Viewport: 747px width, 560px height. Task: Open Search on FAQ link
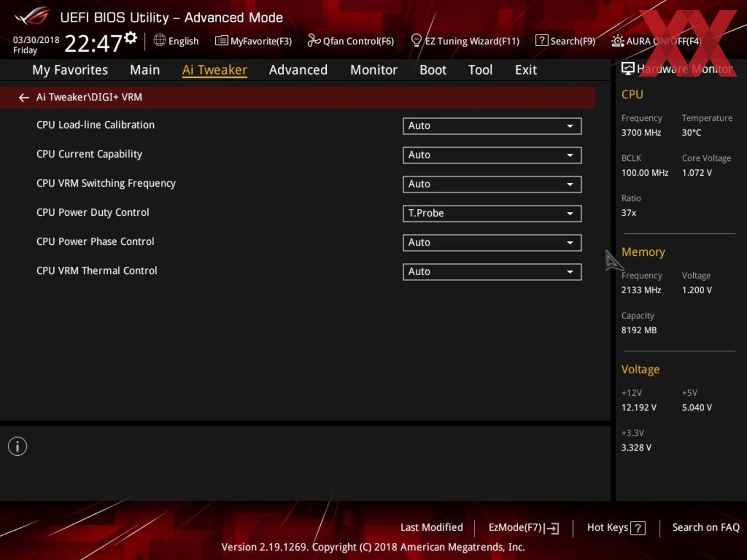pos(706,528)
